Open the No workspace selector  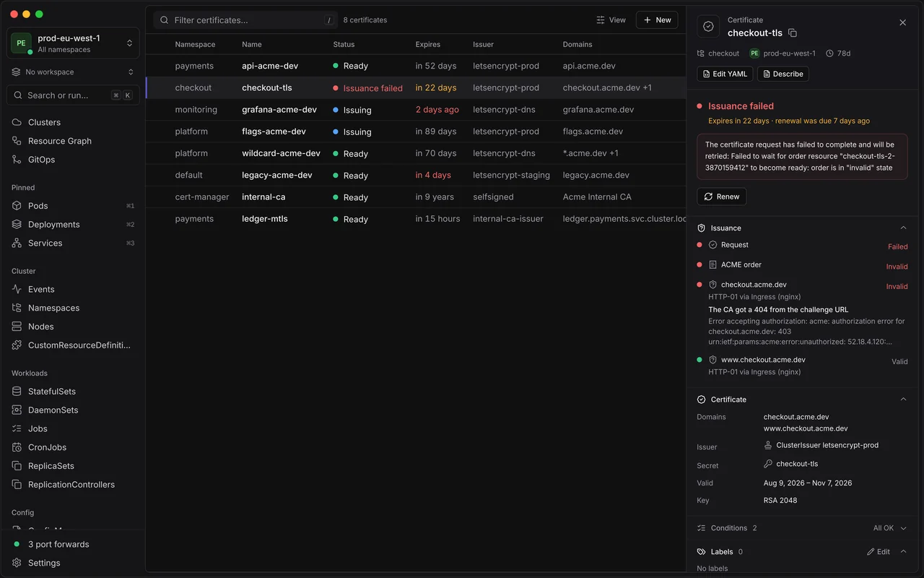coord(73,72)
